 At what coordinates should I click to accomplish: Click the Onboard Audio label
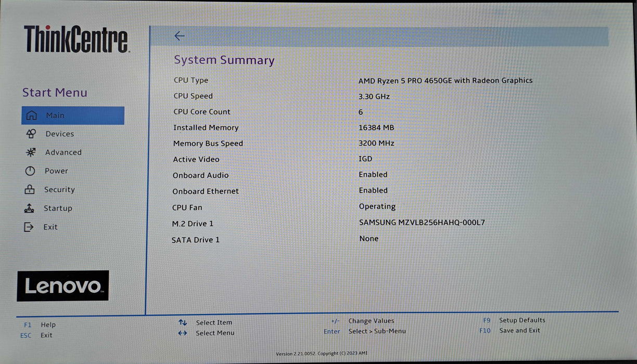(201, 176)
